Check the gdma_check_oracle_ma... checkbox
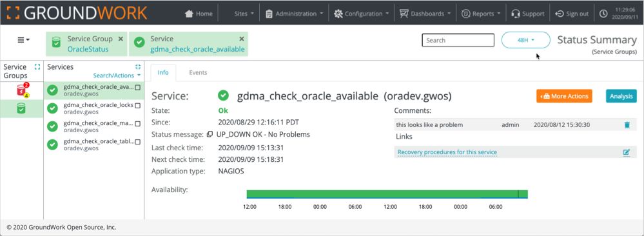 pos(138,124)
